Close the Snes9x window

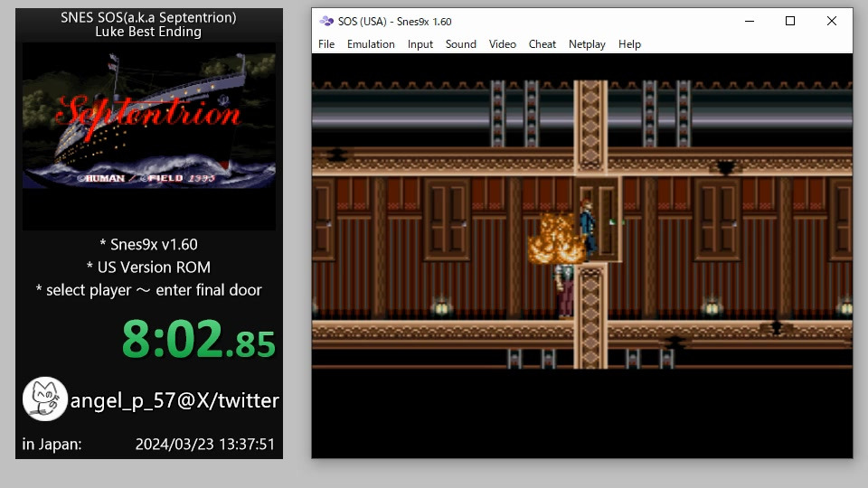point(832,21)
